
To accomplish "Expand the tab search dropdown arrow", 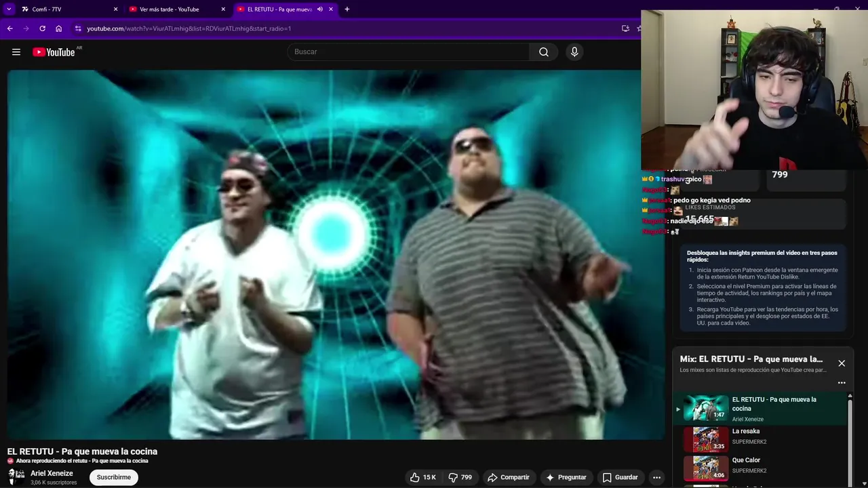I will coord(9,9).
